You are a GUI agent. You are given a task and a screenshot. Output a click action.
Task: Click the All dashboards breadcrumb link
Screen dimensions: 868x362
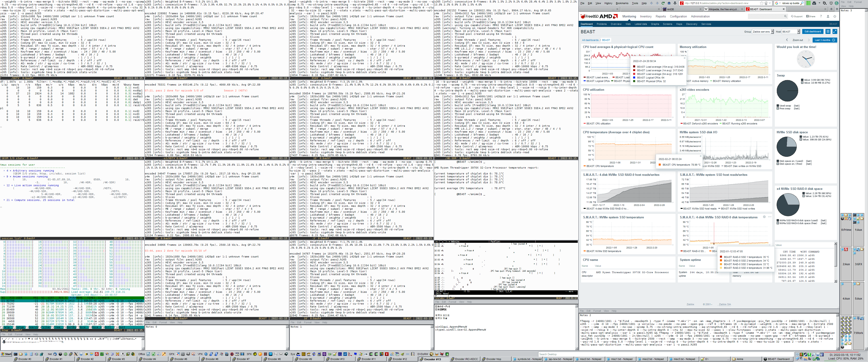click(x=590, y=40)
